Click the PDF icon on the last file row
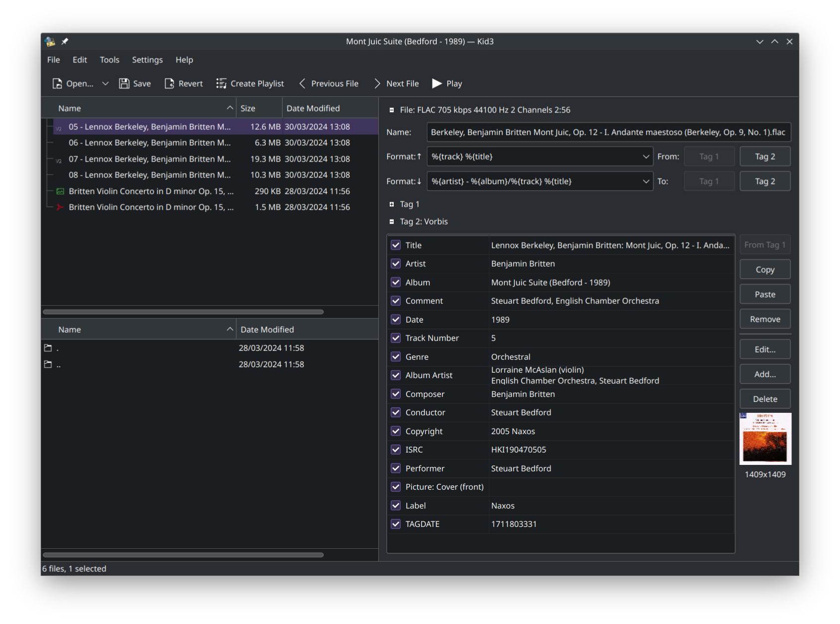This screenshot has width=840, height=624. [x=60, y=207]
